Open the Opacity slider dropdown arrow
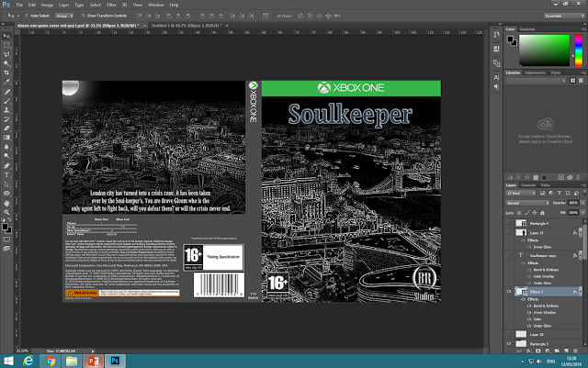Screen dimensions: 588x368 coord(582,203)
